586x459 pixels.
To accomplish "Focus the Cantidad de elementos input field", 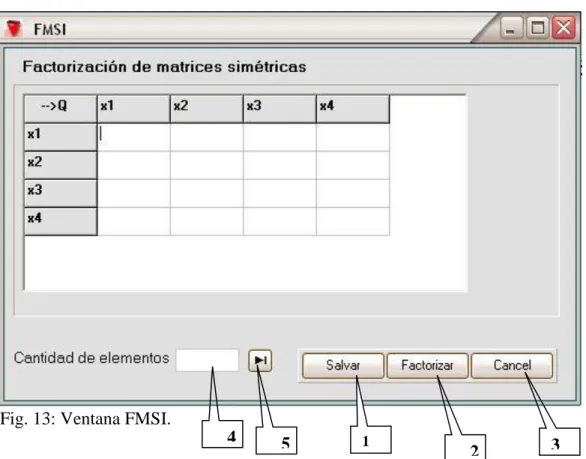I will pos(207,360).
